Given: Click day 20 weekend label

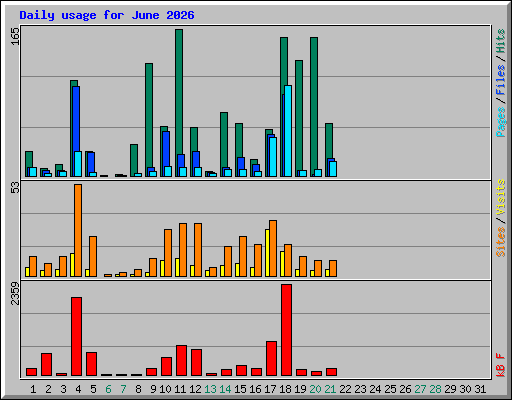Looking at the screenshot, I should point(315,389).
